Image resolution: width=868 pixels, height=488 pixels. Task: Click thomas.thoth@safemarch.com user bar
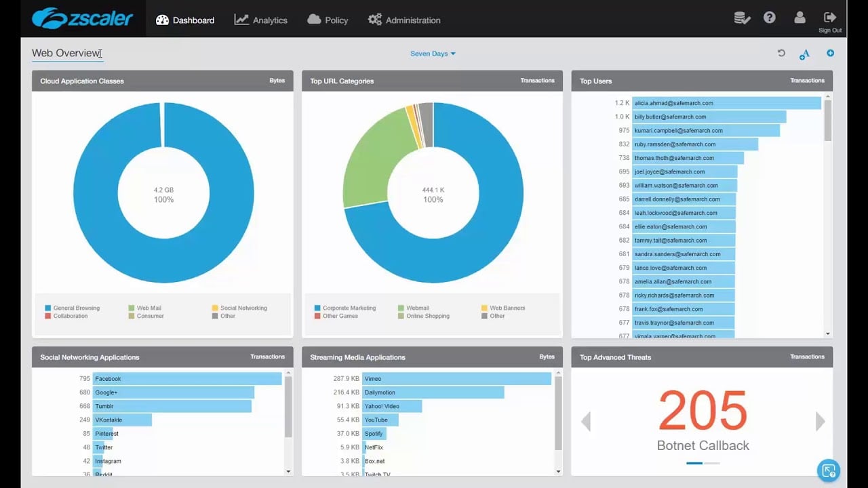(688, 158)
